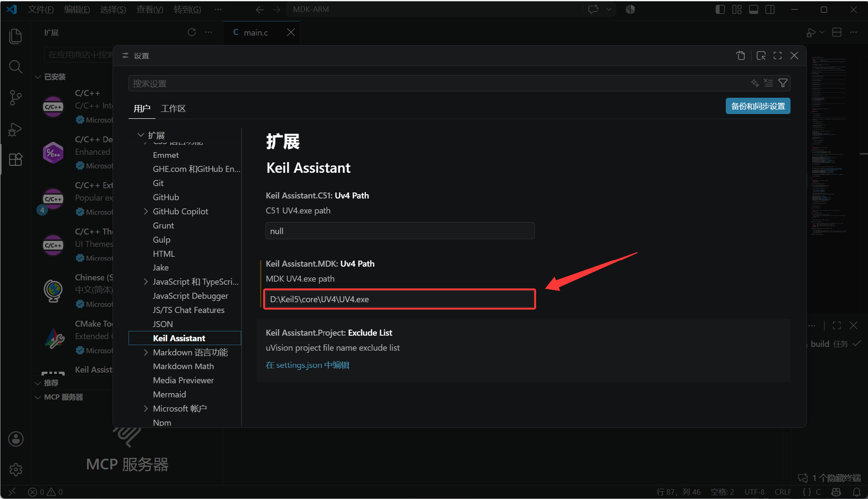Screen dimensions: 868x499
Task: Click the run/debug icon in editor toolbar
Action: (x=811, y=33)
